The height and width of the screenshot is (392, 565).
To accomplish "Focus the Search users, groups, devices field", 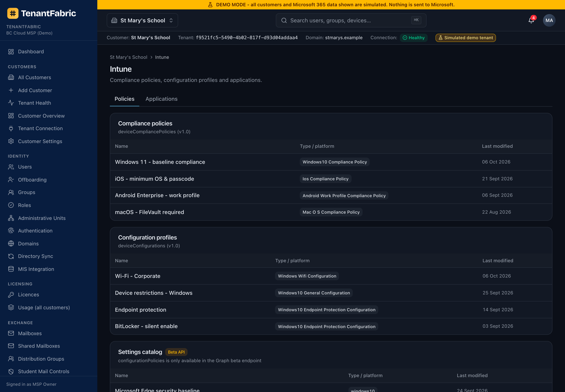I will click(x=351, y=20).
